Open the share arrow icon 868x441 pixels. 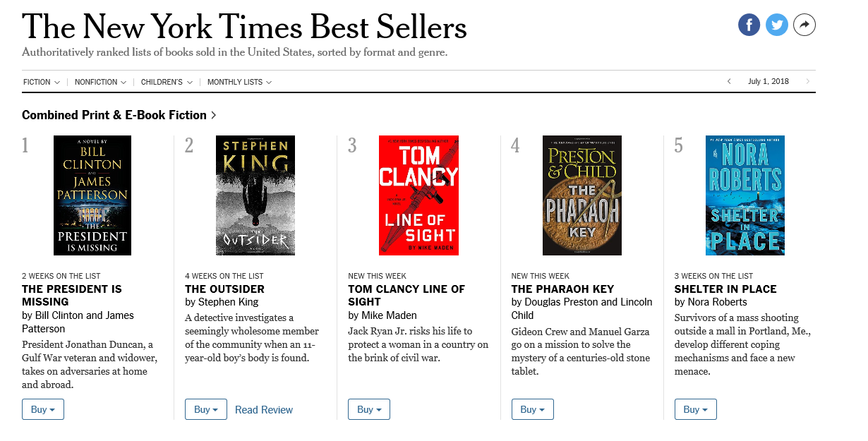click(804, 25)
